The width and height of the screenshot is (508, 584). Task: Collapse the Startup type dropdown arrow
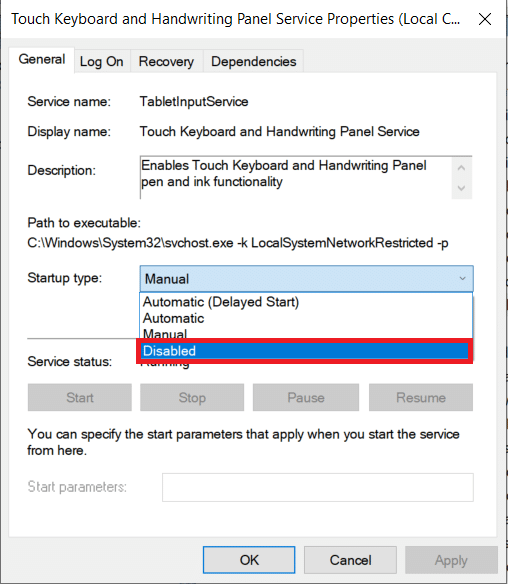click(x=462, y=279)
